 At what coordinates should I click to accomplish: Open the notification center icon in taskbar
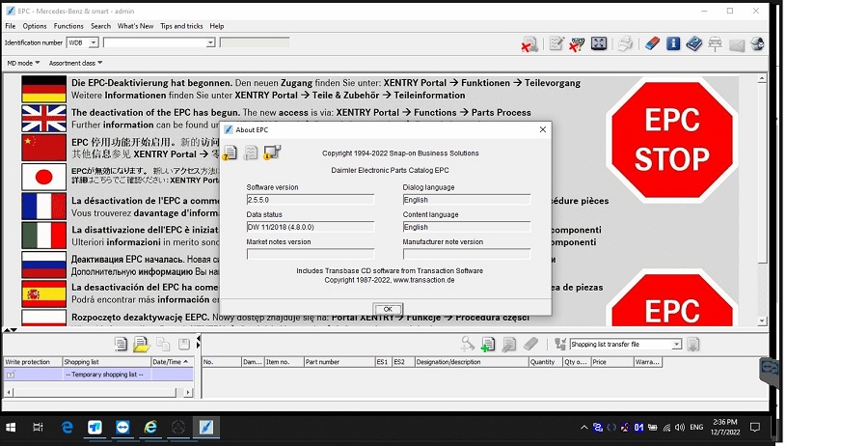[754, 427]
